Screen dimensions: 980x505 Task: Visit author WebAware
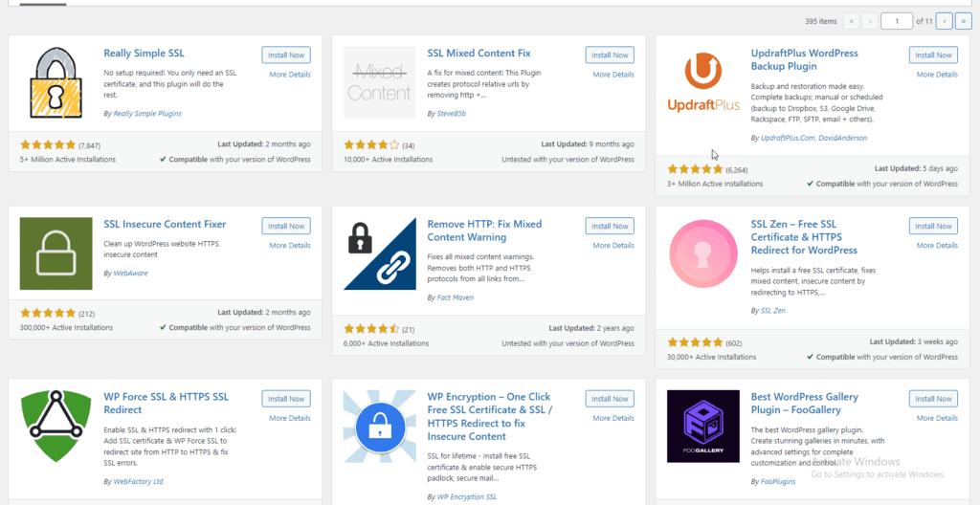pyautogui.click(x=130, y=274)
